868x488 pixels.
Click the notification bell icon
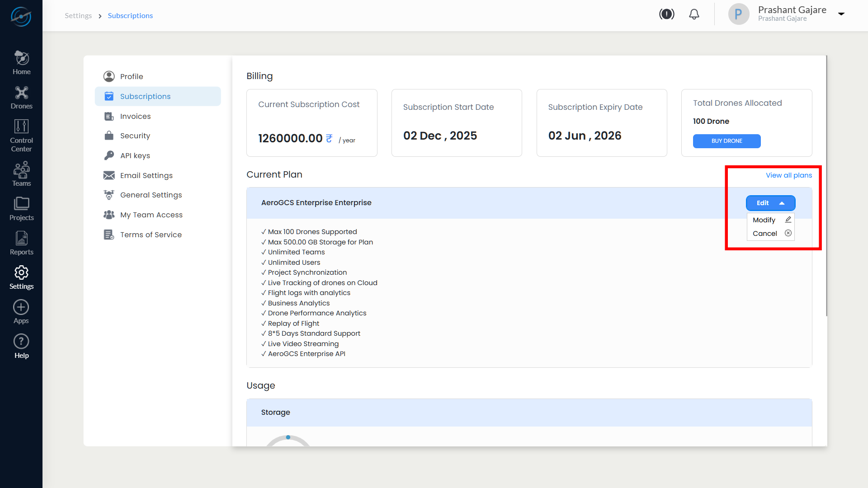click(694, 14)
